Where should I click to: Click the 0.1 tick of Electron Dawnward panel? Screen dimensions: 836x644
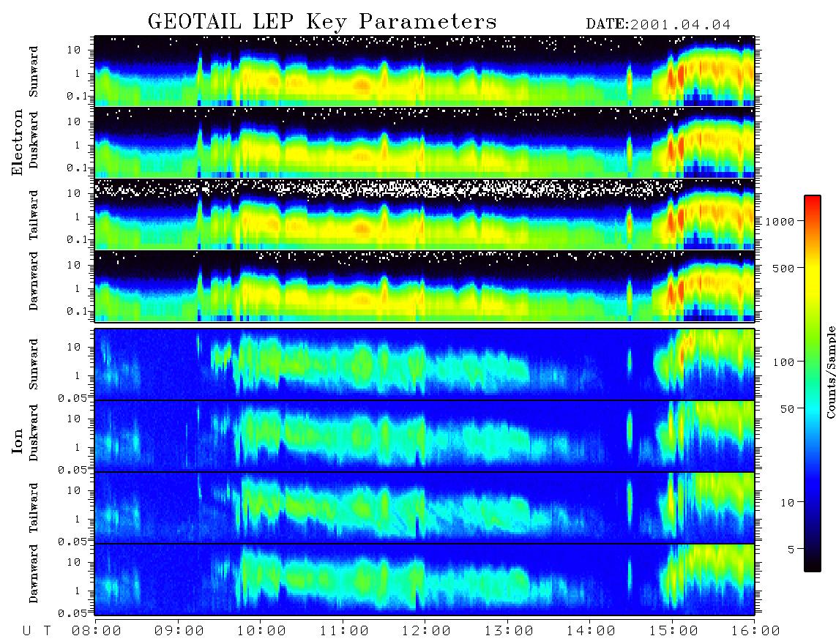(77, 311)
